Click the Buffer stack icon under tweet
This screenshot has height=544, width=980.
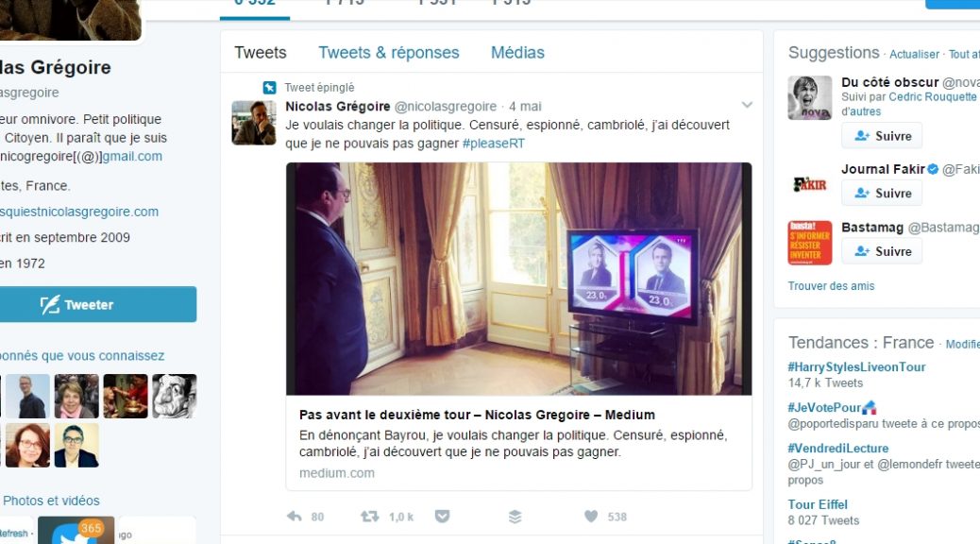[515, 517]
